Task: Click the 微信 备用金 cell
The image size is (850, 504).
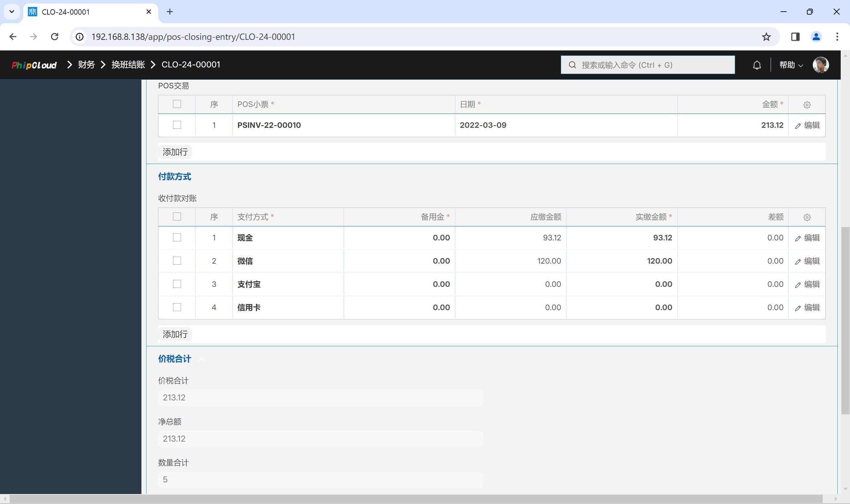Action: (x=399, y=261)
